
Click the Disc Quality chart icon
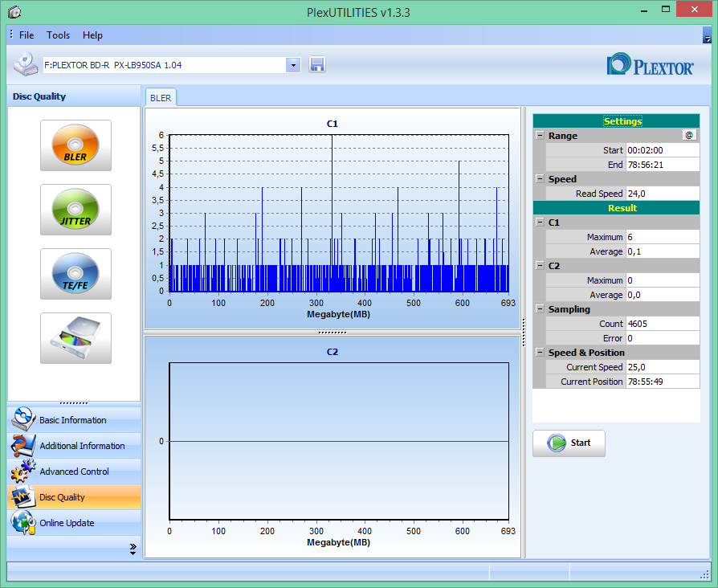(23, 497)
